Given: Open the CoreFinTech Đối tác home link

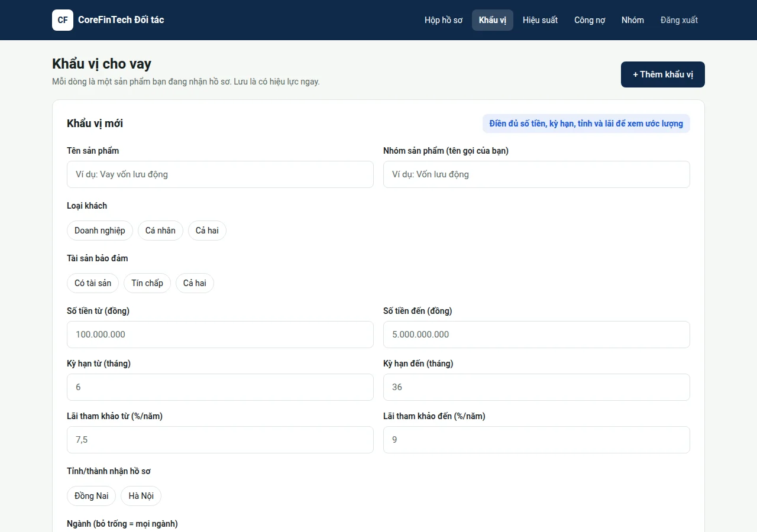Looking at the screenshot, I should [108, 20].
